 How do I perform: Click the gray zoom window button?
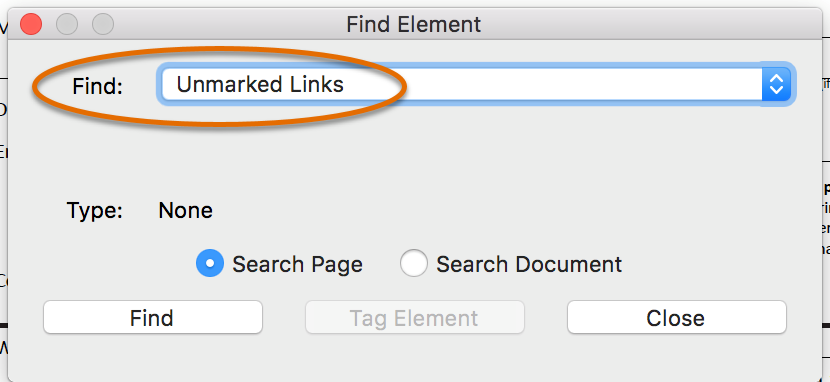(x=103, y=24)
